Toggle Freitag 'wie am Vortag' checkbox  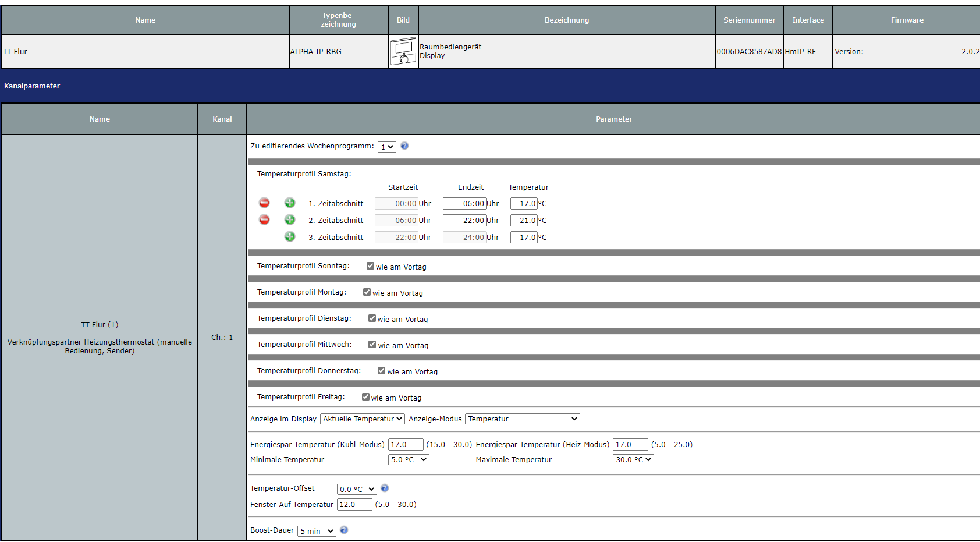pos(365,396)
